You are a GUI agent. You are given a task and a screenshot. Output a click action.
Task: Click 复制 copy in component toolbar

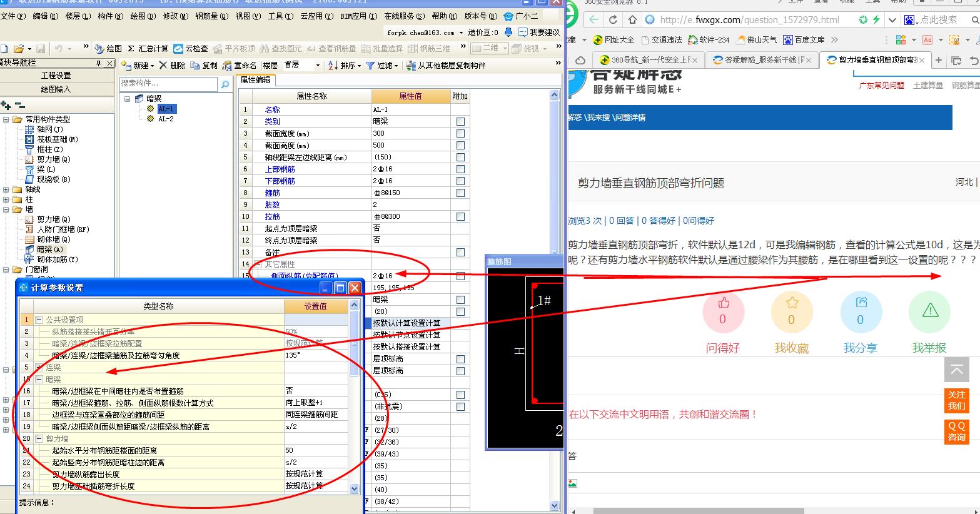[x=204, y=65]
